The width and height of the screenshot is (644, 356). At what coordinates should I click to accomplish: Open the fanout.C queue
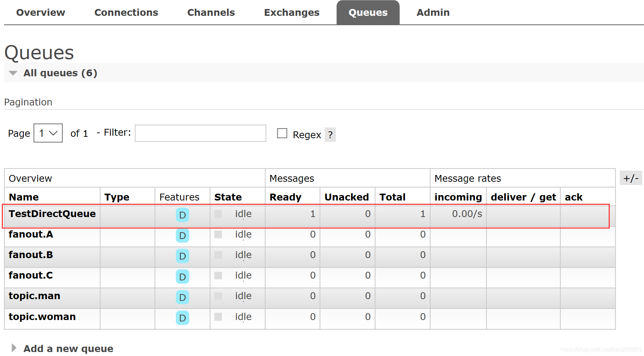coord(31,275)
